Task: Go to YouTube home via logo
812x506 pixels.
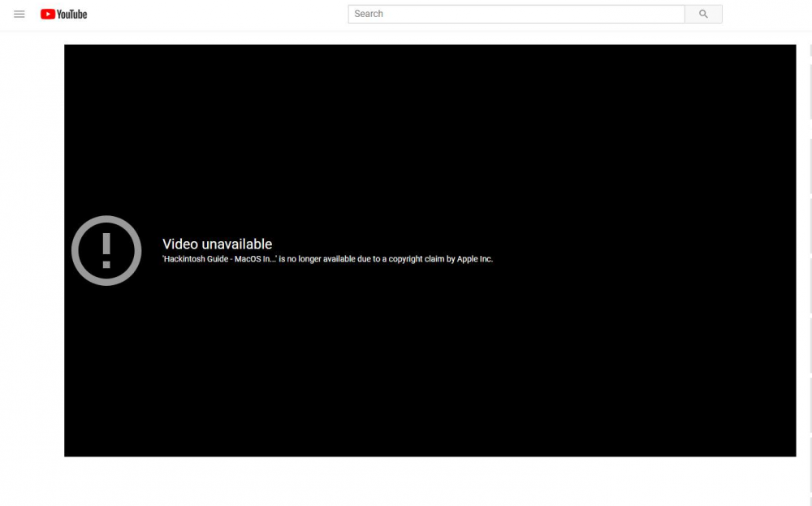Action: tap(63, 14)
